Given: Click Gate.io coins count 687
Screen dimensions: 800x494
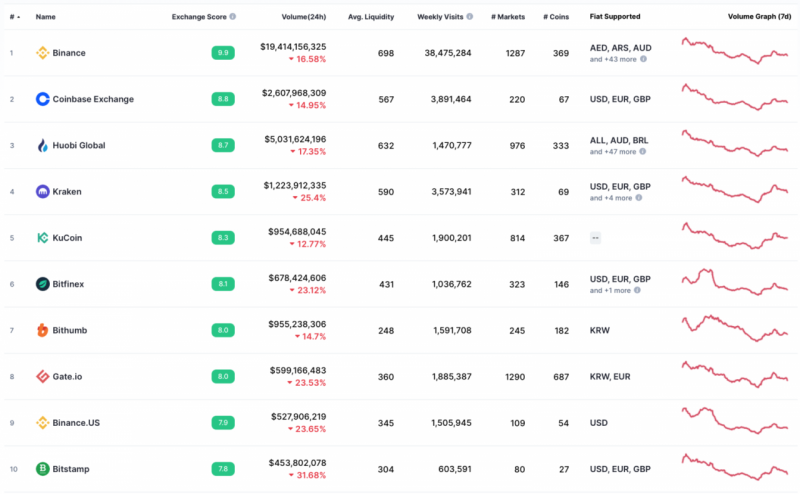Looking at the screenshot, I should coord(561,377).
